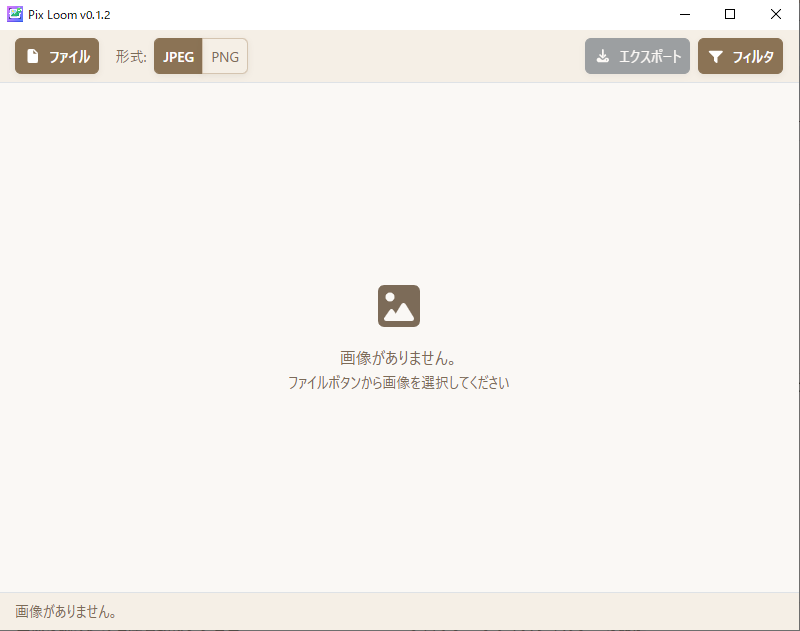
Task: Select JPEG as the output format
Action: (178, 56)
